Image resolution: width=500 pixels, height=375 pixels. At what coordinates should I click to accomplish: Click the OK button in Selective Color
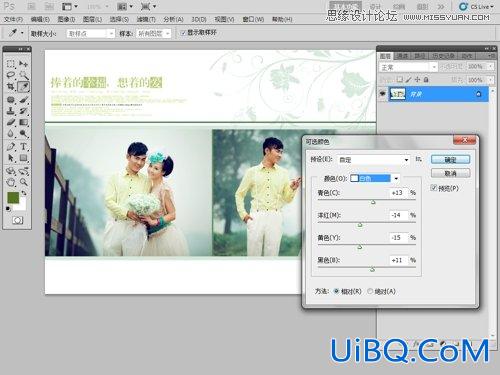point(450,160)
